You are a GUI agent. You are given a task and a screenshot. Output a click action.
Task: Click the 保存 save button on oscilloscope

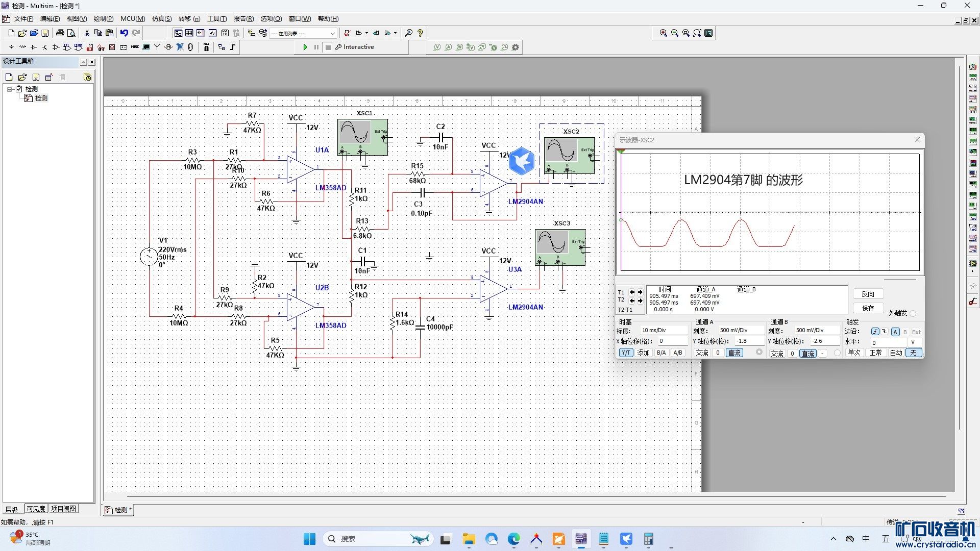[x=868, y=308]
